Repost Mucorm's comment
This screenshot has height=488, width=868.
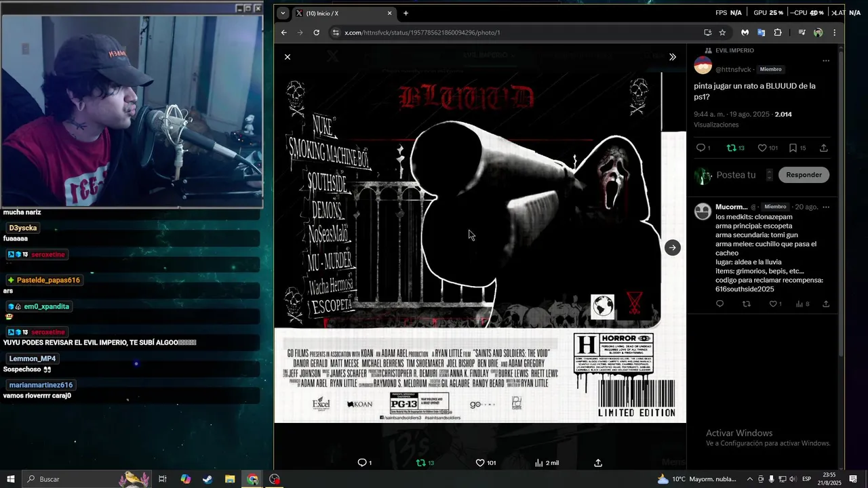pyautogui.click(x=747, y=304)
